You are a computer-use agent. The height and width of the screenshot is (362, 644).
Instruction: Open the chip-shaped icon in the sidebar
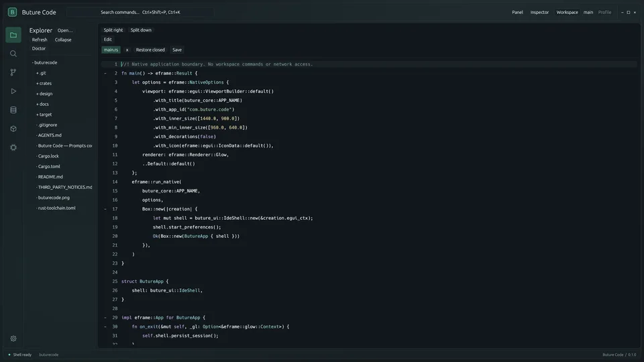coord(13,147)
